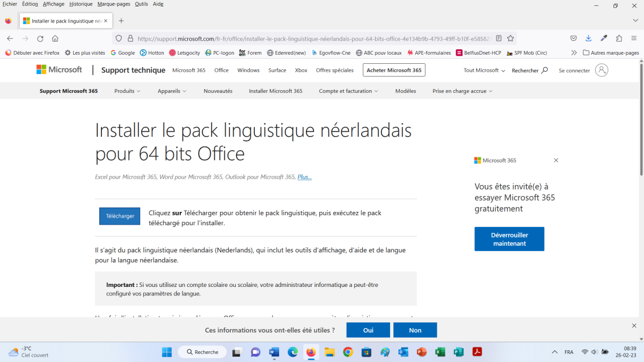Expand the Produits dropdown menu
Viewport: 644px width, 362px height.
click(127, 91)
